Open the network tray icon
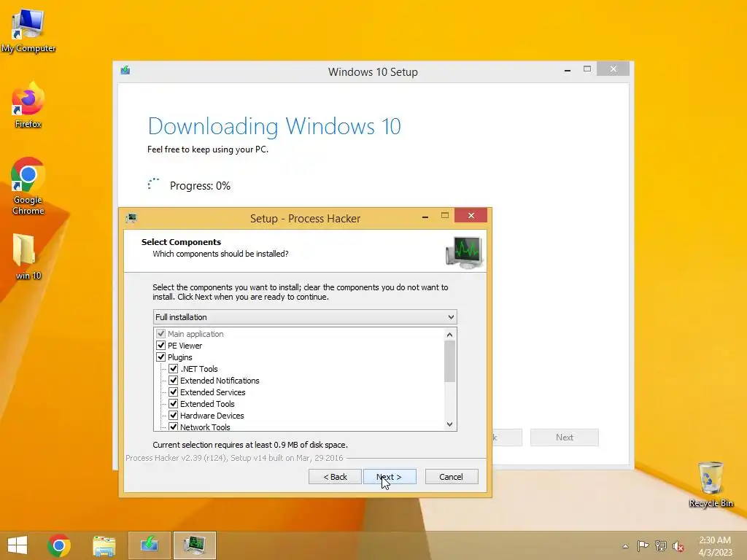The height and width of the screenshot is (560, 747). click(661, 545)
